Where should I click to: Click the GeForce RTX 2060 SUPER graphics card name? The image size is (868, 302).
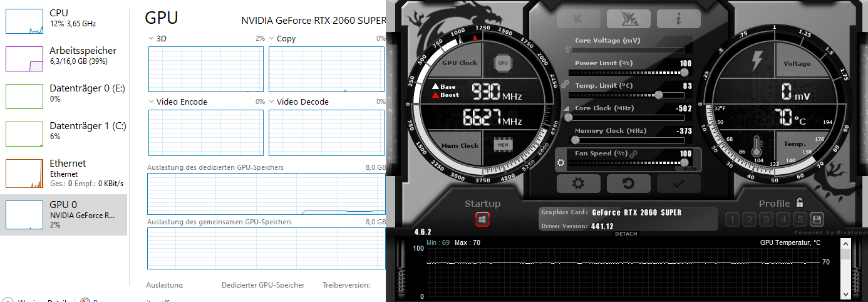[636, 212]
